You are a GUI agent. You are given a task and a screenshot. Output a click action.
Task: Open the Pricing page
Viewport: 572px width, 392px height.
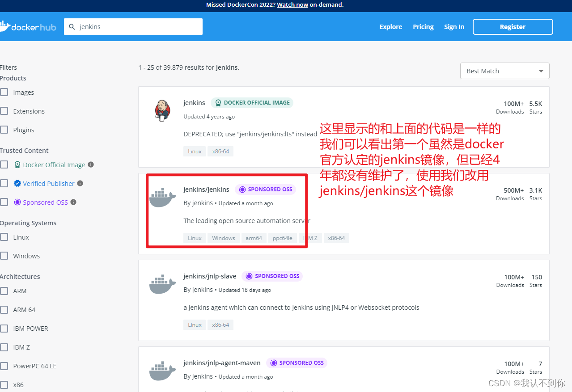pyautogui.click(x=423, y=27)
